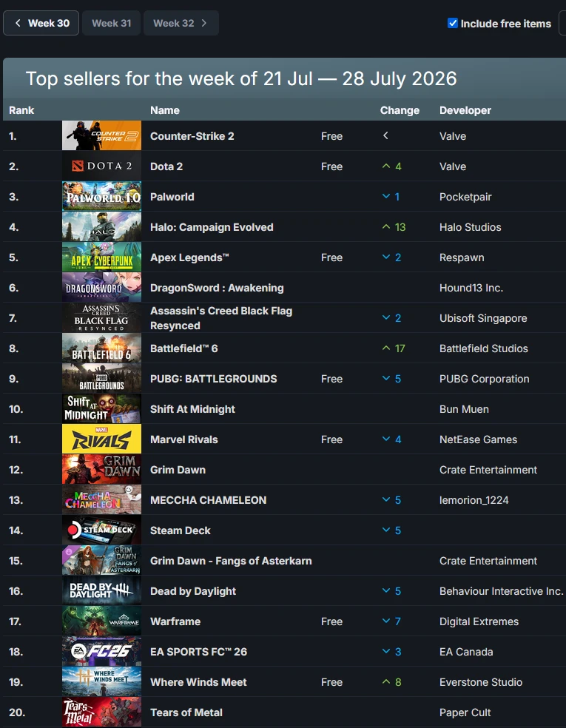
Task: Sort table by Name column header
Action: click(x=165, y=110)
